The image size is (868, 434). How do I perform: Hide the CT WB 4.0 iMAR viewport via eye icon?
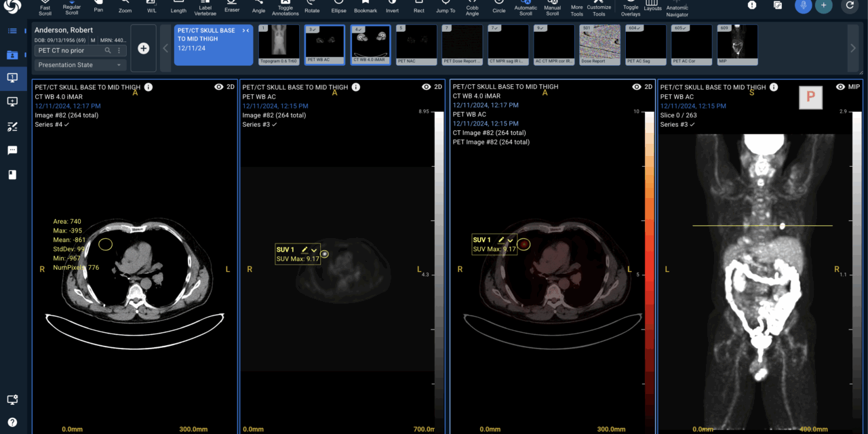click(218, 86)
